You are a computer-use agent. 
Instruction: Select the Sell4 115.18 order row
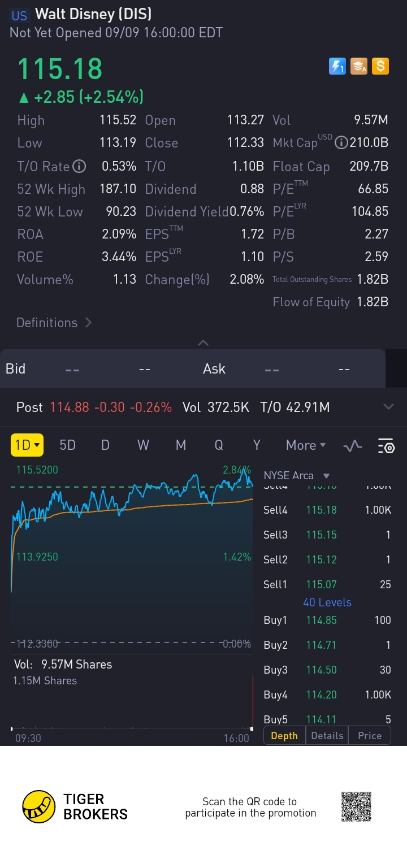(x=327, y=510)
